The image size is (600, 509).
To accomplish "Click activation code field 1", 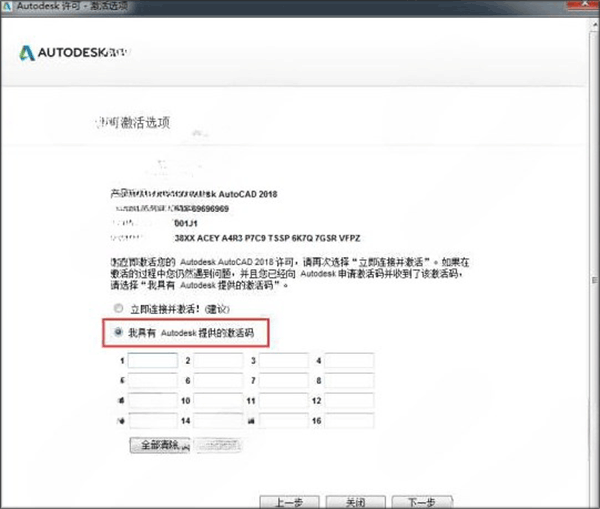I will pos(153,361).
